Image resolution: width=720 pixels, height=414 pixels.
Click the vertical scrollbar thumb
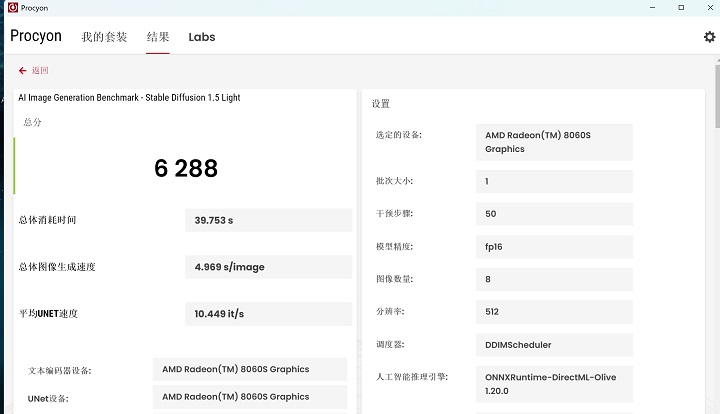(717, 96)
